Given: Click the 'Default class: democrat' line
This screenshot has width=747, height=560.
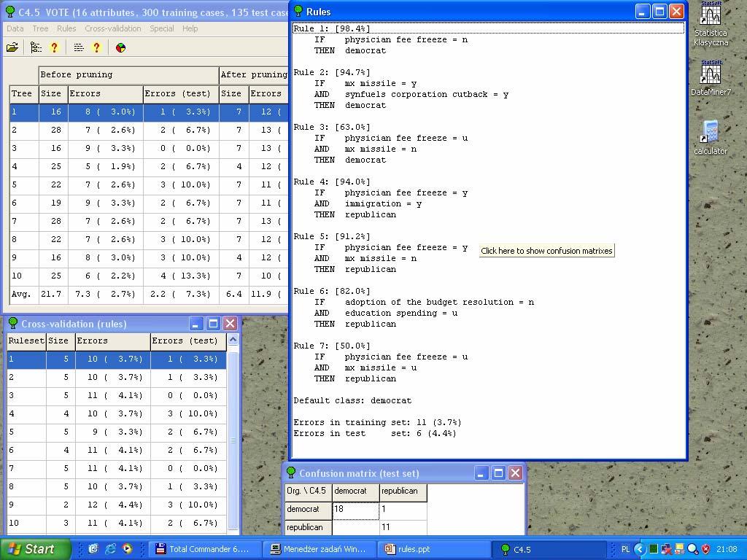Looking at the screenshot, I should click(x=352, y=400).
